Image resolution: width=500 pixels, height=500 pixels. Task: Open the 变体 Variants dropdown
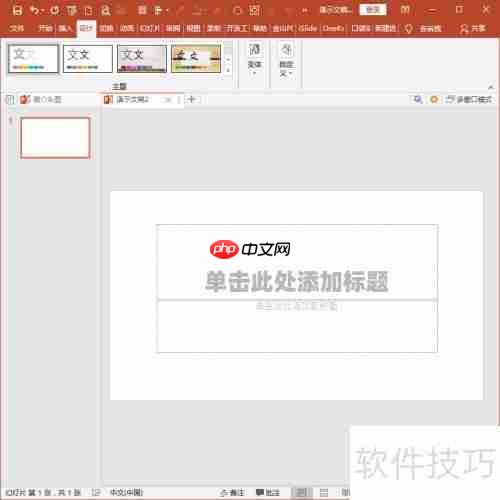[x=254, y=60]
